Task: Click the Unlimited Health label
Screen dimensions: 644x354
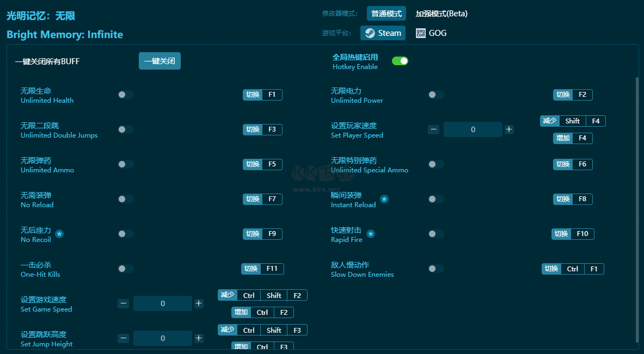Action: click(x=47, y=101)
